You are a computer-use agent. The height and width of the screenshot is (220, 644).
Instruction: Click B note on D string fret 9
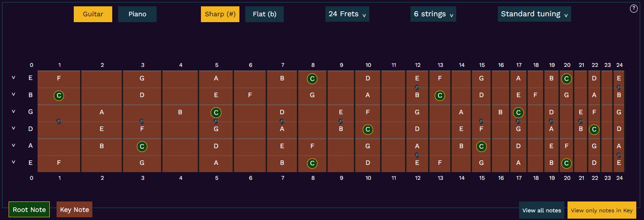pyautogui.click(x=341, y=129)
